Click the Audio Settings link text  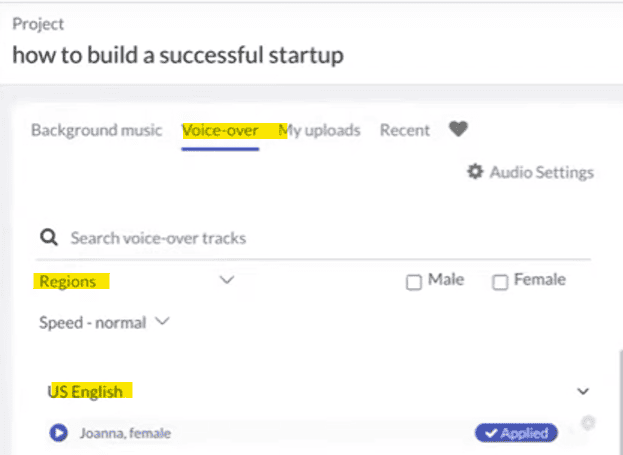click(541, 172)
